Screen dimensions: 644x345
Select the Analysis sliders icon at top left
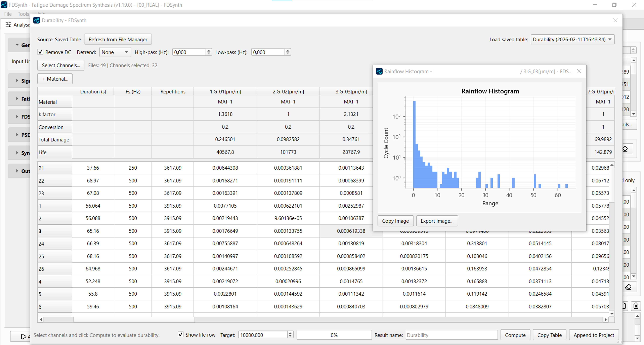pos(8,24)
